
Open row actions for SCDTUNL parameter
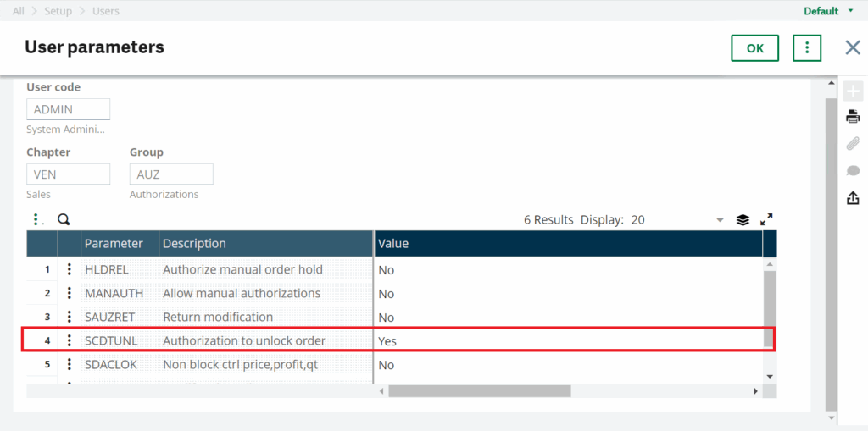pos(70,340)
